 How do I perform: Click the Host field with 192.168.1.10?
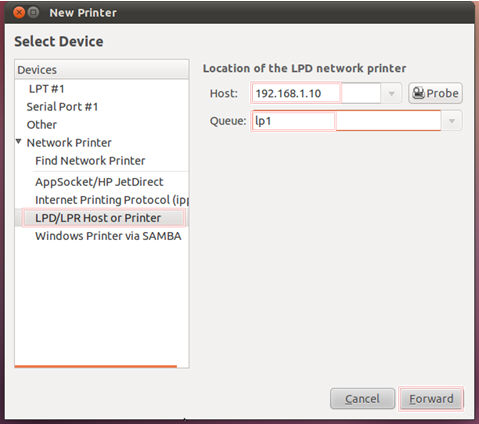pos(316,93)
